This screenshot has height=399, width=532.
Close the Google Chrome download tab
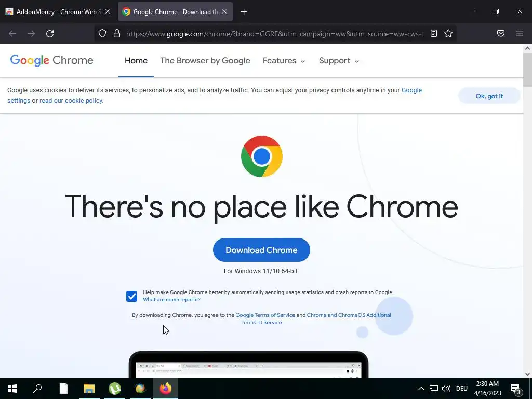pos(224,11)
